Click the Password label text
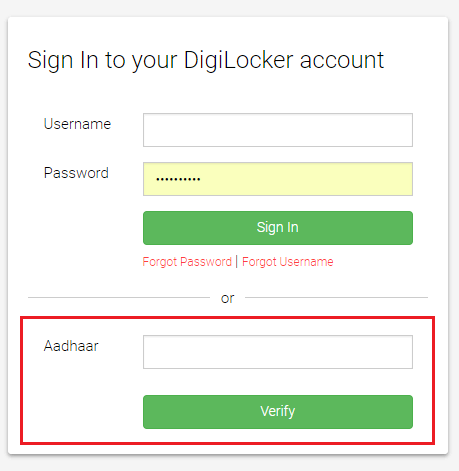 click(76, 173)
